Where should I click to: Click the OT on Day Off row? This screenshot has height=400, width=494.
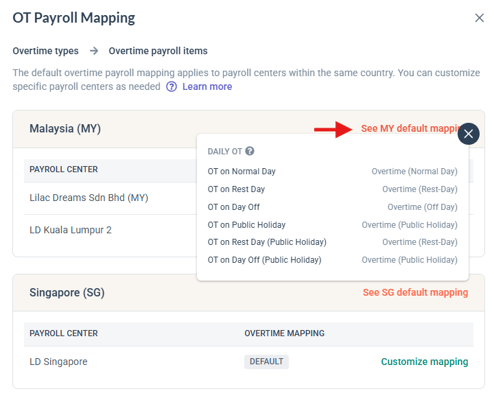tap(332, 207)
